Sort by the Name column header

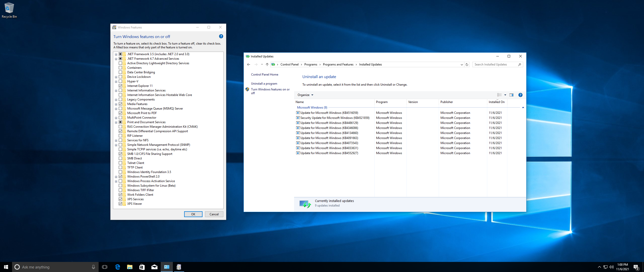334,102
